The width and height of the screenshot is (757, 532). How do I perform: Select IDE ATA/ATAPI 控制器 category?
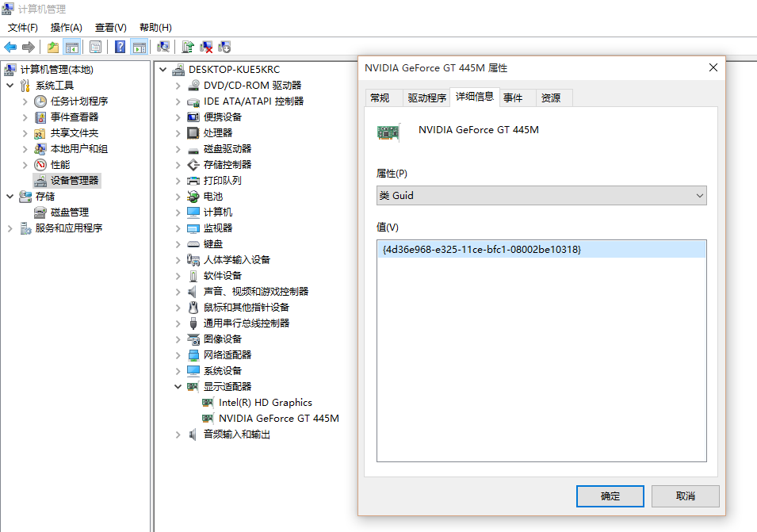tap(254, 101)
